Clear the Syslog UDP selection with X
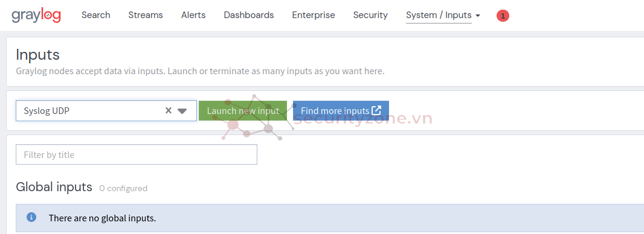 click(169, 110)
